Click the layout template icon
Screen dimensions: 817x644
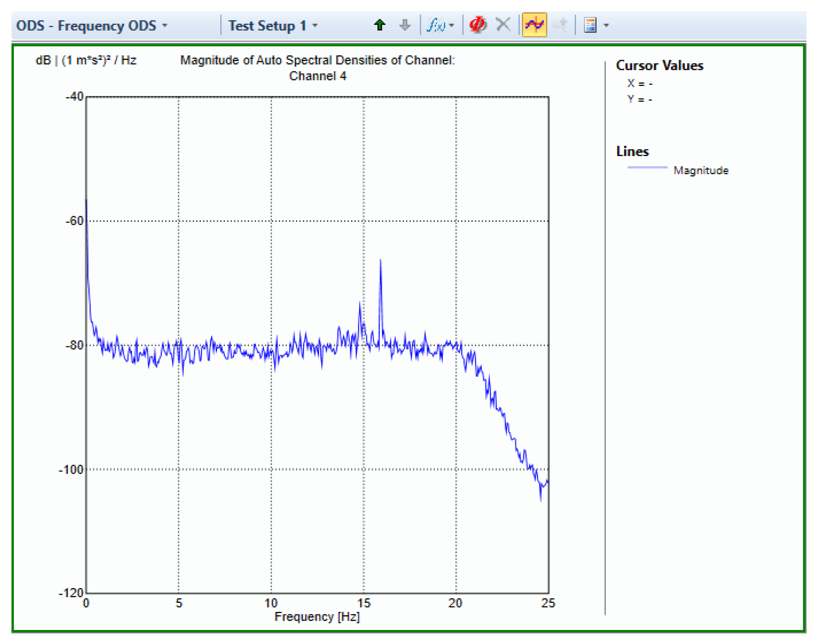(590, 25)
